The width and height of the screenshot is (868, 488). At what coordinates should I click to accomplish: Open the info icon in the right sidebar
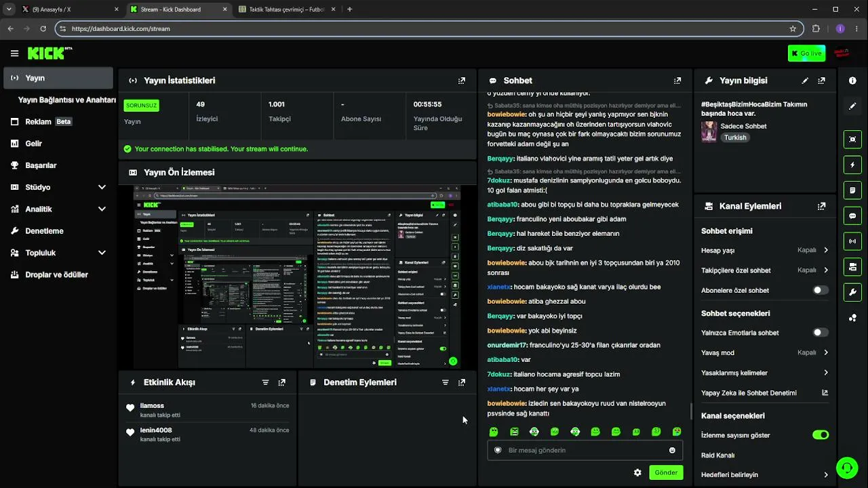click(852, 81)
